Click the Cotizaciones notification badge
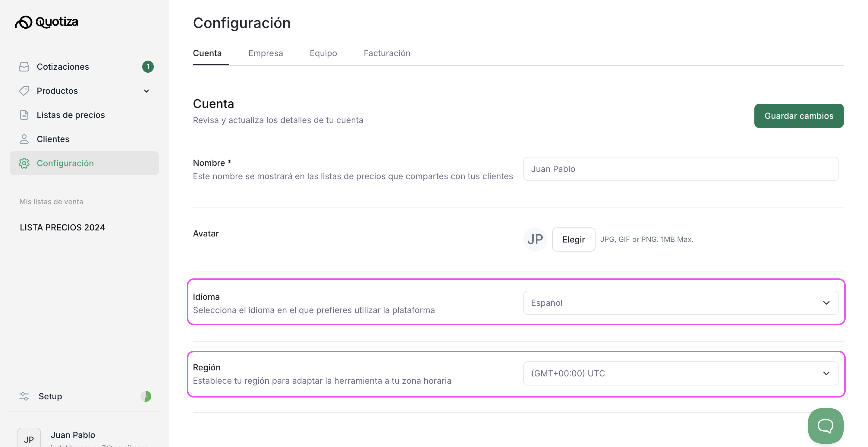 tap(148, 67)
